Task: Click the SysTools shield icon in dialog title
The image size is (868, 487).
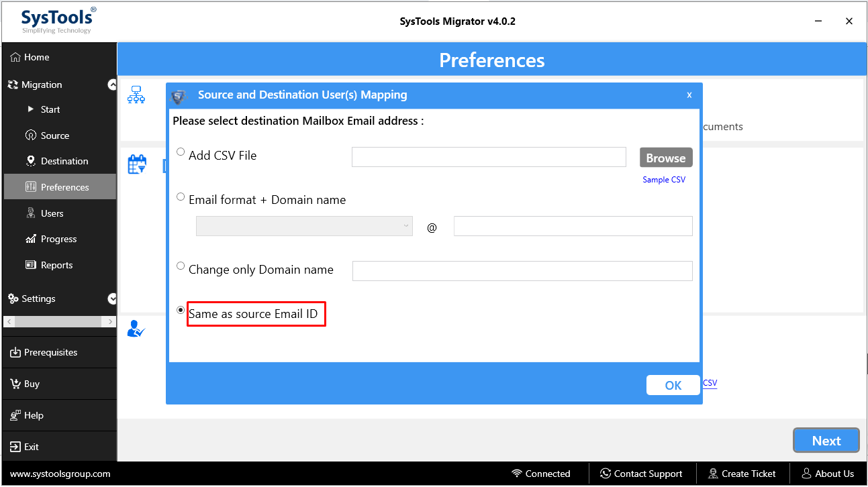Action: click(x=179, y=96)
